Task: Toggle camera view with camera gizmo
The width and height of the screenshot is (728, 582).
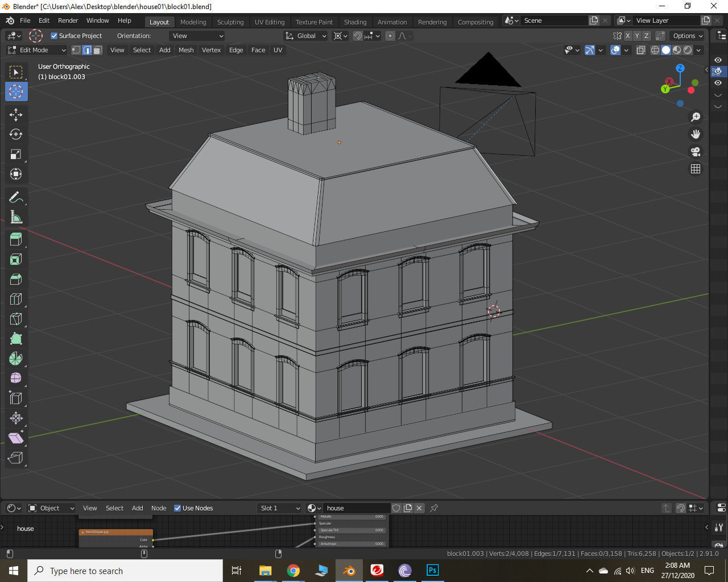Action: [x=696, y=152]
